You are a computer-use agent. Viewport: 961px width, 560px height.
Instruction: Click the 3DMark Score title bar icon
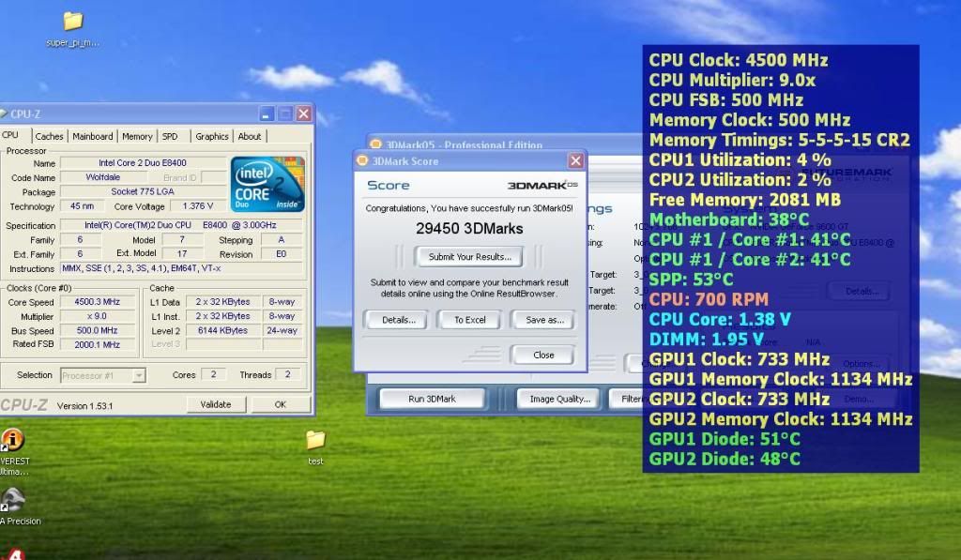point(362,160)
